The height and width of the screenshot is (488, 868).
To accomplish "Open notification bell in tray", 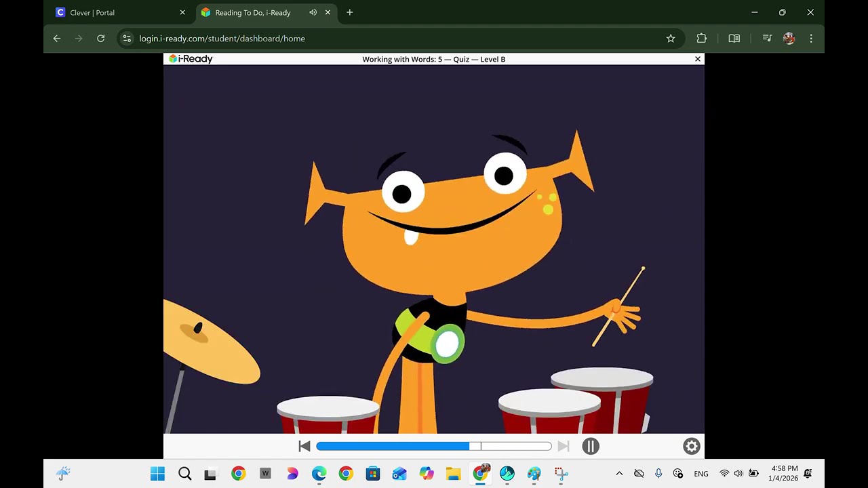I will click(808, 474).
